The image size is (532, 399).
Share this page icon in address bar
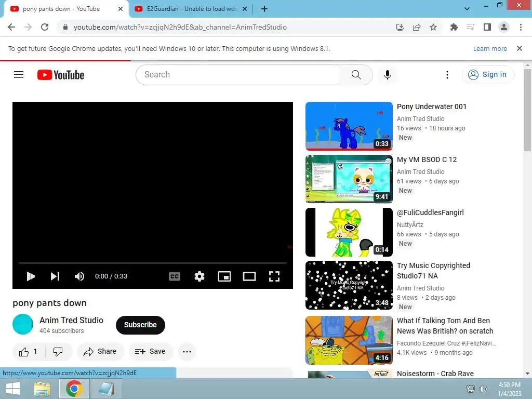coord(417,27)
